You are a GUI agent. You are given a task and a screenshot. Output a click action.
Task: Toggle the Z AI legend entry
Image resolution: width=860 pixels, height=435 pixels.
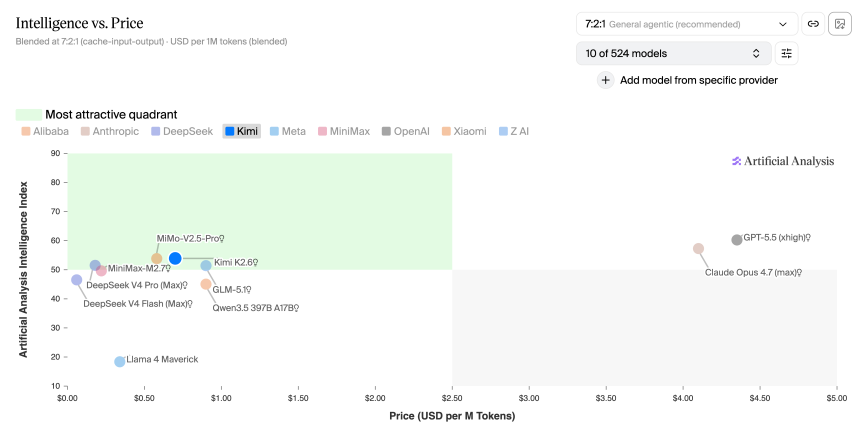click(514, 131)
